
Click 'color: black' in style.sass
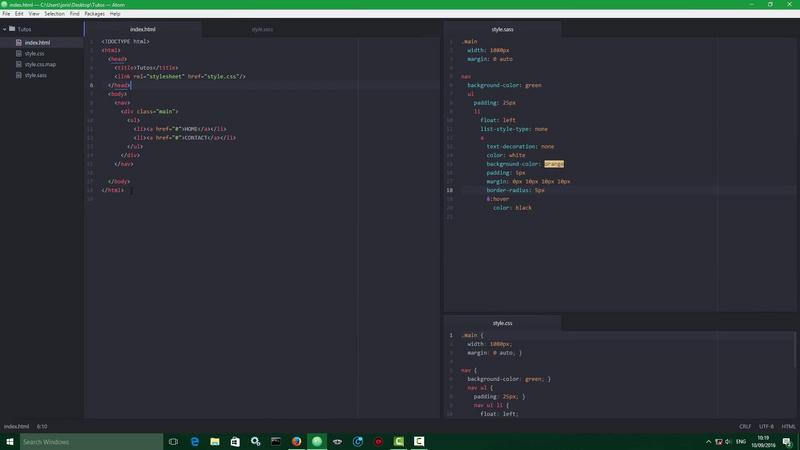point(512,208)
